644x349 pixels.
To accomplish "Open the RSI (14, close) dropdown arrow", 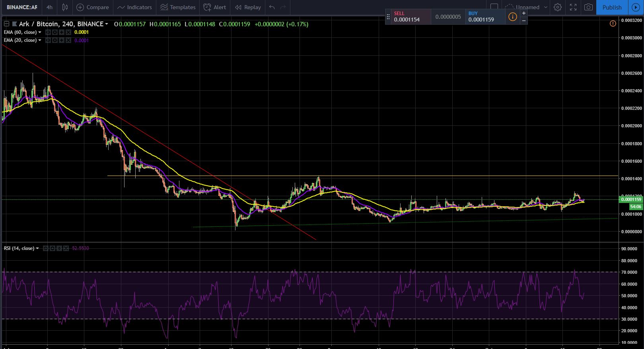I will coord(37,248).
